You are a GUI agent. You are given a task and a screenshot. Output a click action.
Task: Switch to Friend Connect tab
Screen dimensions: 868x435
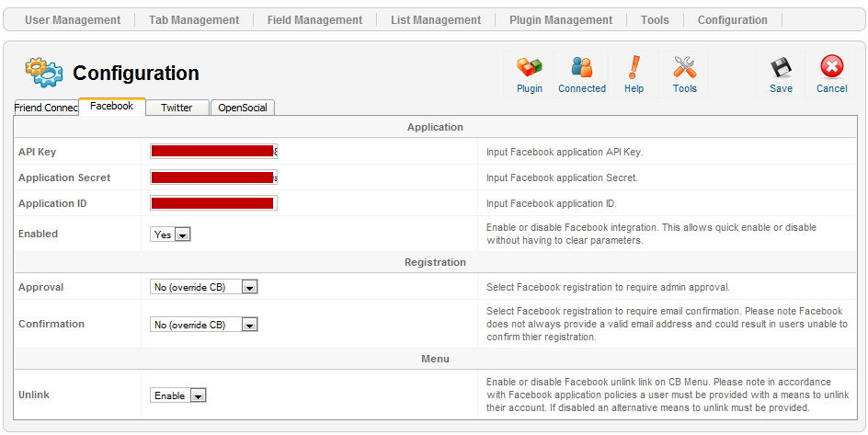(46, 108)
